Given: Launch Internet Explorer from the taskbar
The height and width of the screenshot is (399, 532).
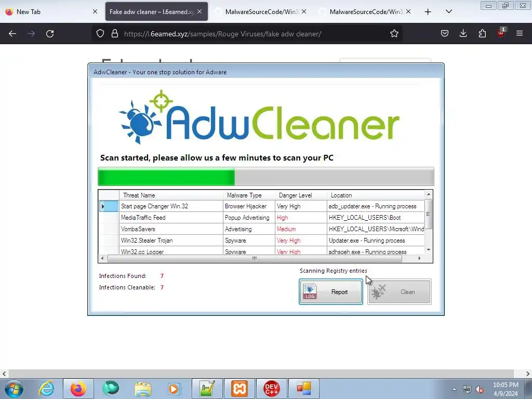Looking at the screenshot, I should click(46, 389).
